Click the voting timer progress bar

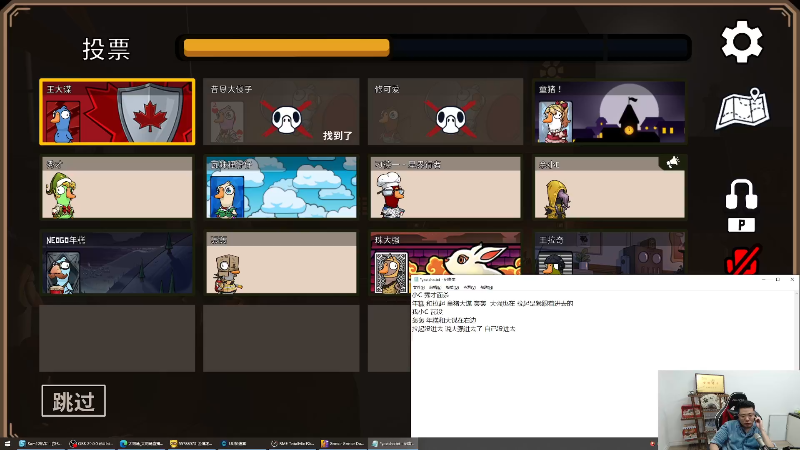[434, 47]
